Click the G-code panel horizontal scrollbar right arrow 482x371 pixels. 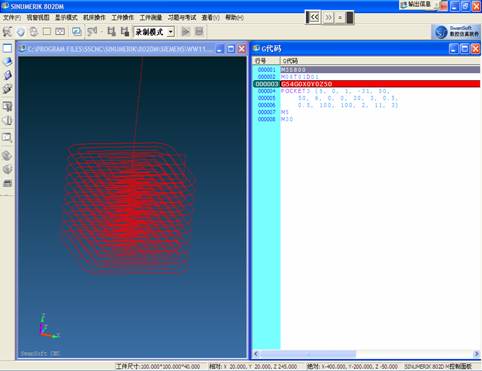pyautogui.click(x=476, y=354)
